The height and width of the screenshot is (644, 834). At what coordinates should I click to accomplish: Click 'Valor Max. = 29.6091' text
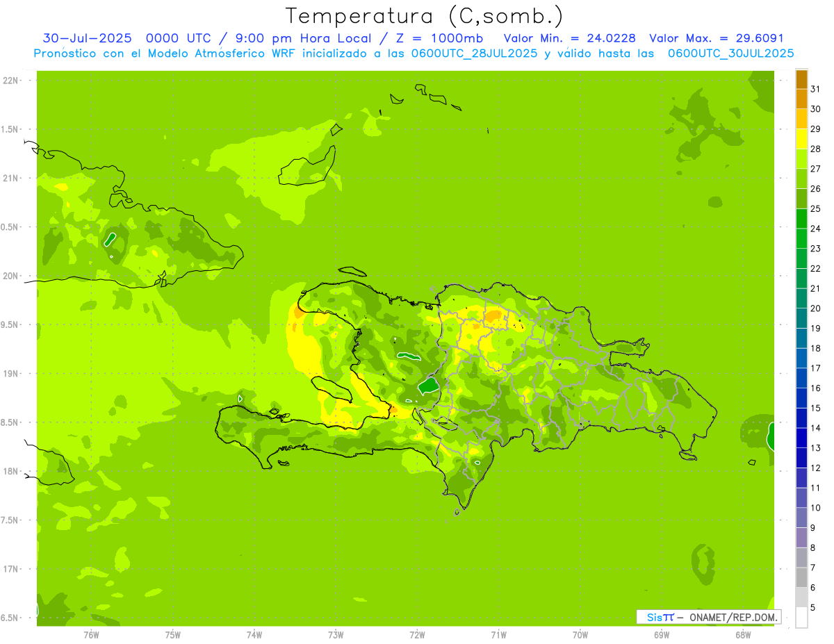tap(717, 38)
